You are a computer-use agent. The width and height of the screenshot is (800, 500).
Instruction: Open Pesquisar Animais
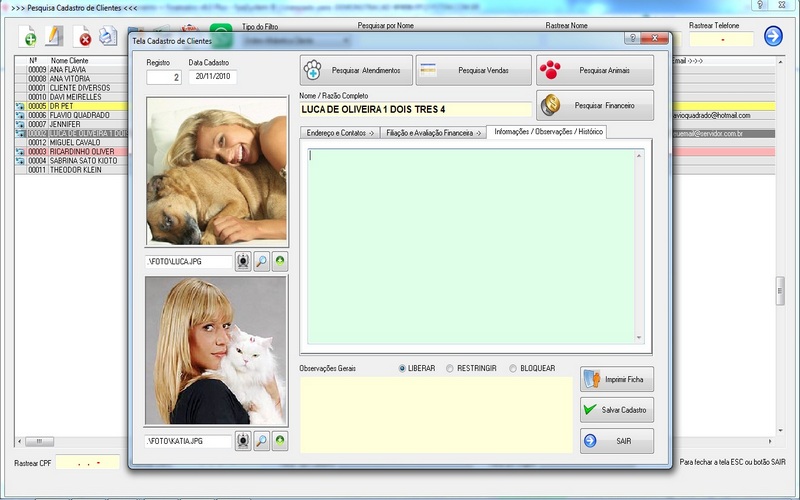click(x=595, y=70)
